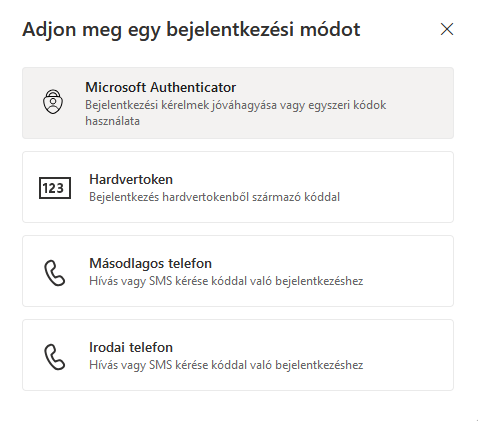
Task: Select the Hardvertoken title
Action: (x=131, y=179)
